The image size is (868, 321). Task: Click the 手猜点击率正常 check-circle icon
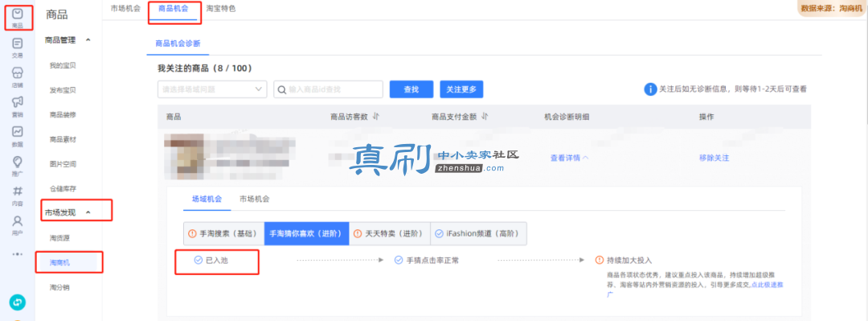[x=398, y=260]
